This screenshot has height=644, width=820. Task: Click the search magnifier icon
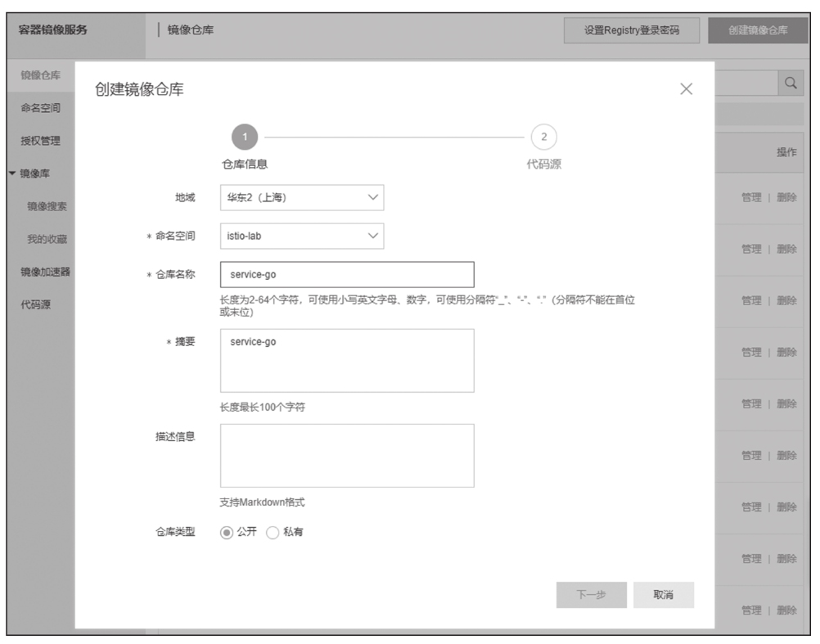[x=790, y=83]
